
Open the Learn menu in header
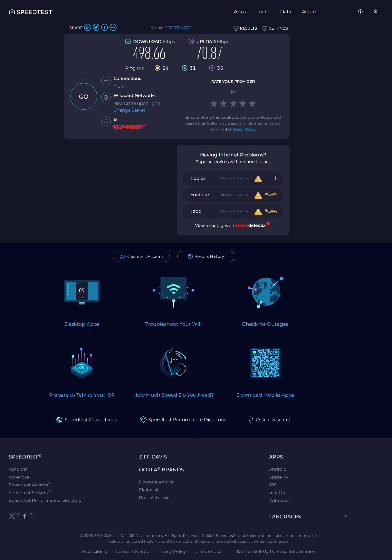[262, 12]
